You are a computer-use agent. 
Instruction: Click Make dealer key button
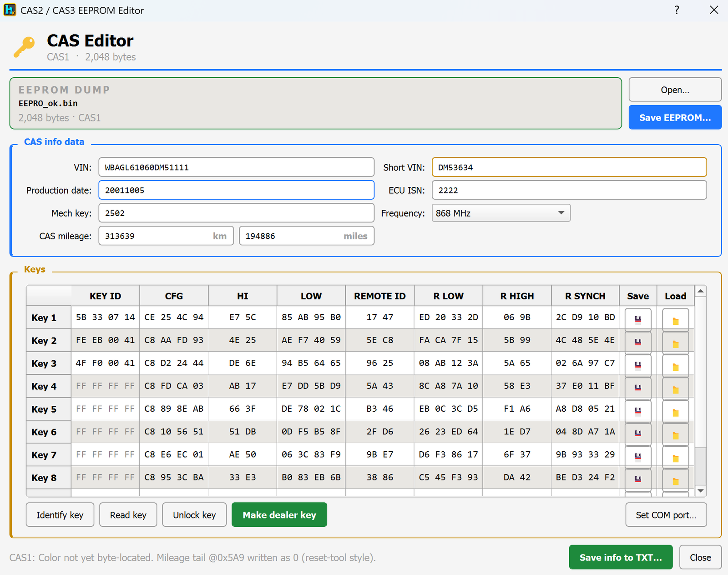[x=279, y=515]
